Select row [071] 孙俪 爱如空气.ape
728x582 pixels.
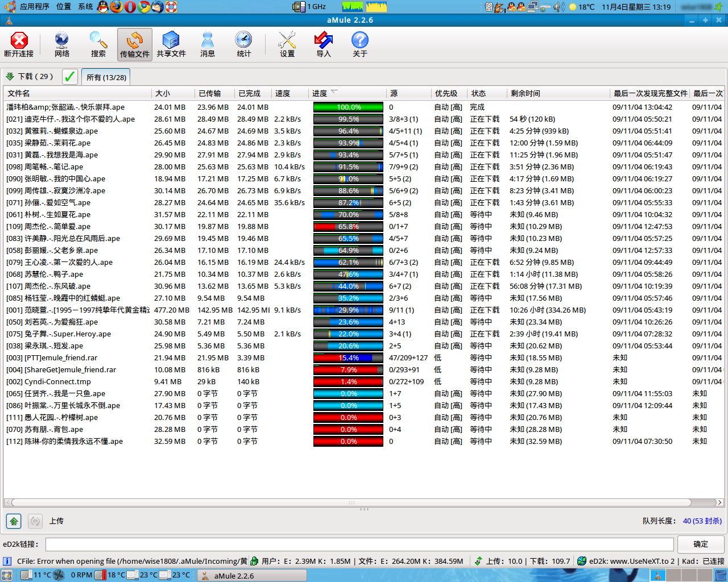click(x=364, y=202)
